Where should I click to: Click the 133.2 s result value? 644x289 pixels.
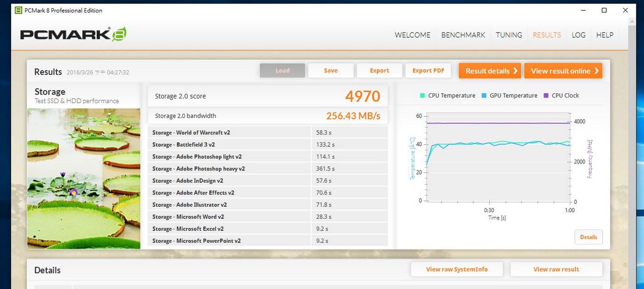coord(325,144)
